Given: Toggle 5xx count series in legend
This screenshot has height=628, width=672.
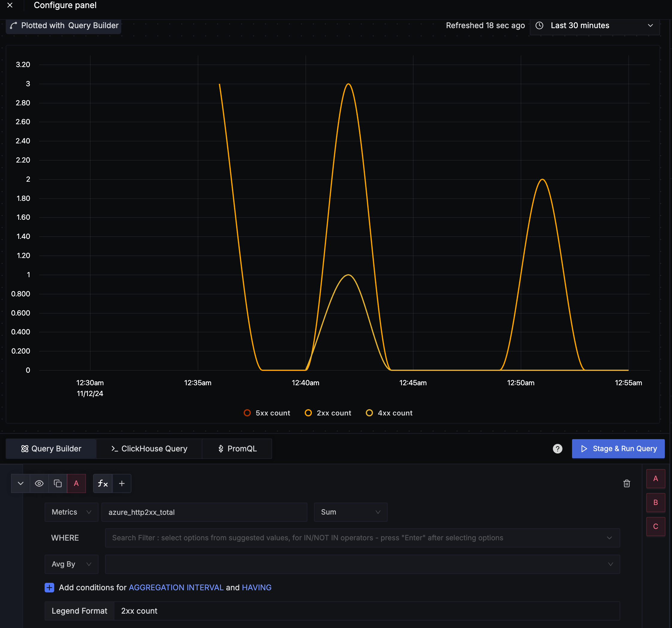Looking at the screenshot, I should coord(267,413).
